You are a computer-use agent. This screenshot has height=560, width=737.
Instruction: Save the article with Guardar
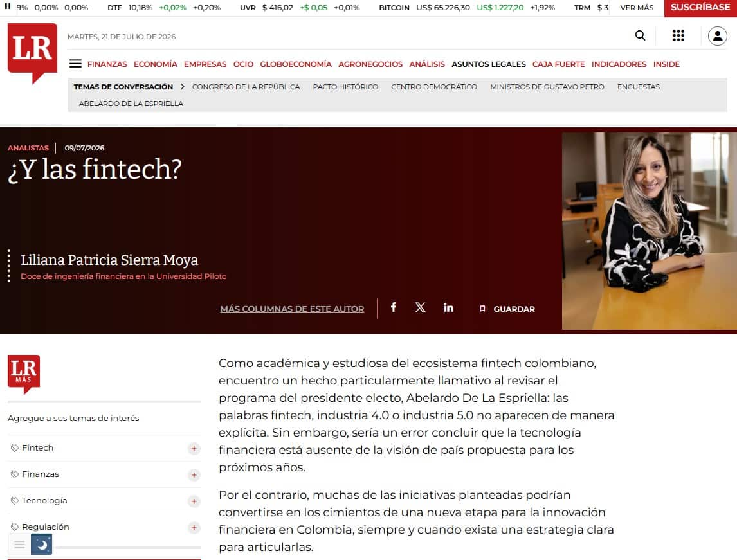tap(507, 309)
